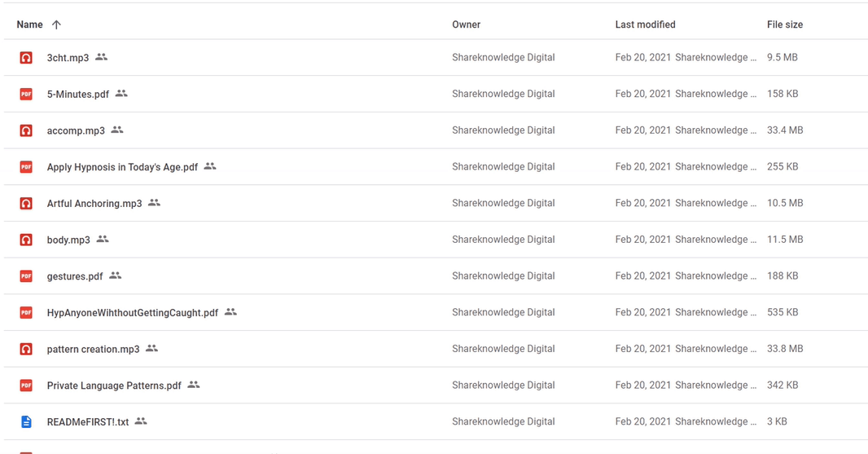Click the File size column header
This screenshot has width=868, height=454.
[x=784, y=24]
